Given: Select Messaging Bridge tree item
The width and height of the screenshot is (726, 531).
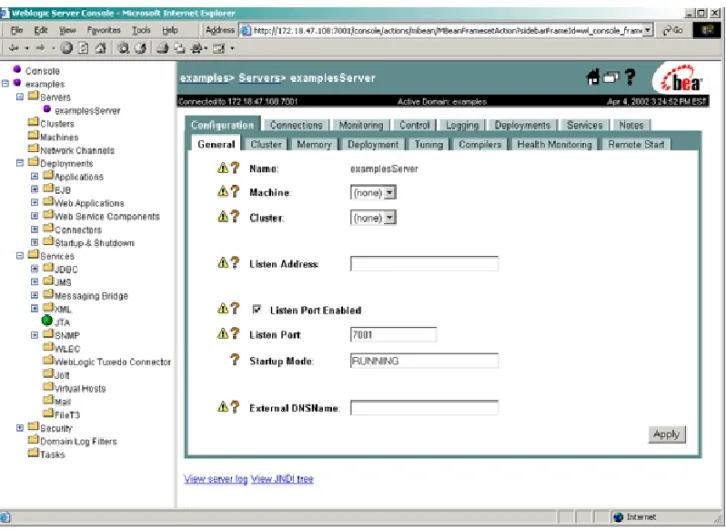Looking at the screenshot, I should 91,296.
